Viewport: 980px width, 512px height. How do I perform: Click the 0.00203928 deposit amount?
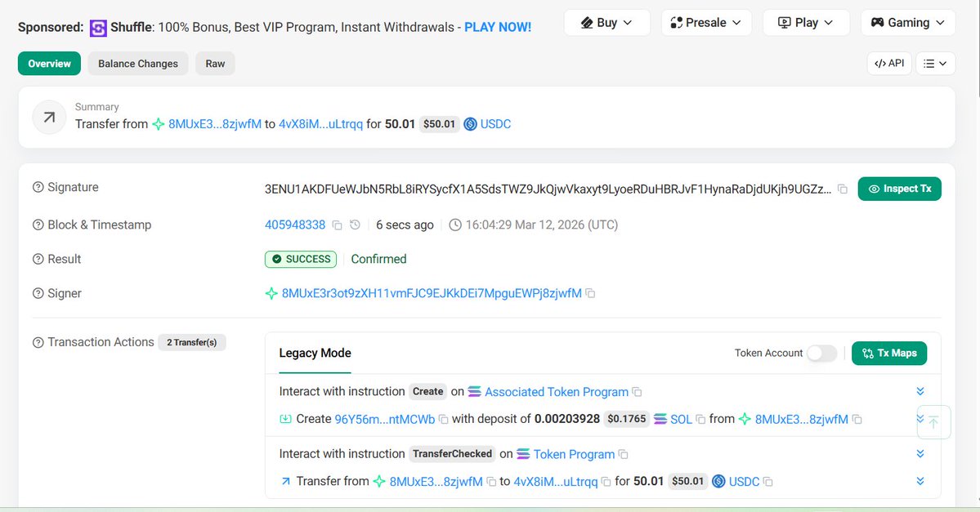click(567, 419)
